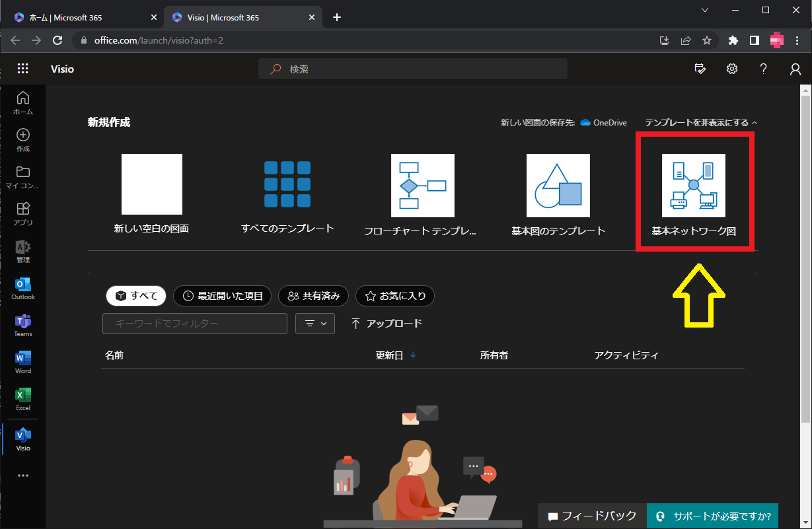
Task: Open the Apps page in sidebar
Action: coord(23,214)
